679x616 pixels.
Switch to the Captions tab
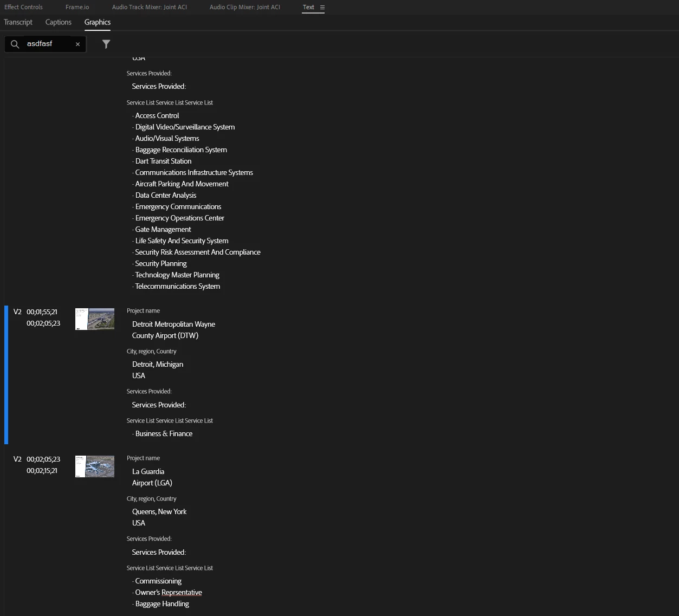pyautogui.click(x=59, y=22)
